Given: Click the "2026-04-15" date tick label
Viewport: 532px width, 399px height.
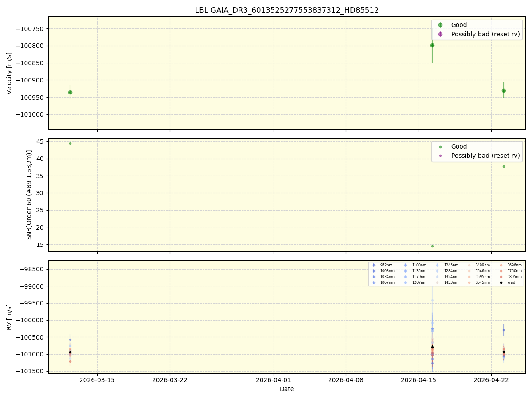Looking at the screenshot, I should point(419,380).
